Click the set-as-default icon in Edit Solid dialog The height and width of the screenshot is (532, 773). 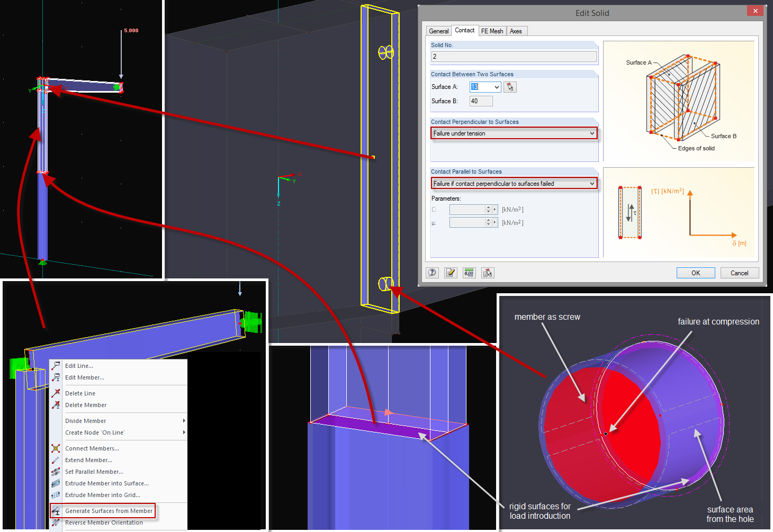(x=488, y=272)
